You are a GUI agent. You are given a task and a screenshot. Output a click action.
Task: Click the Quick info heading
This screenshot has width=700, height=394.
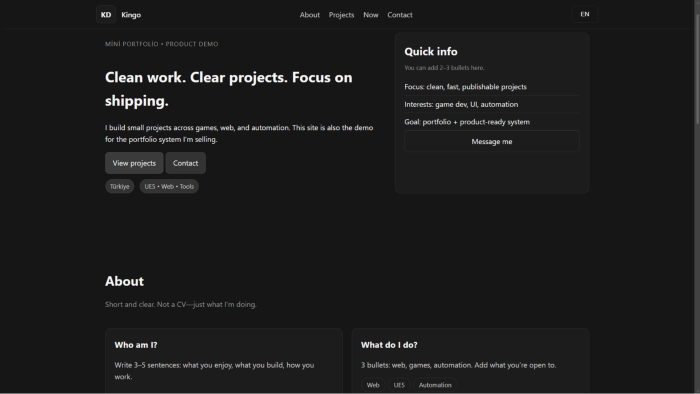[431, 51]
